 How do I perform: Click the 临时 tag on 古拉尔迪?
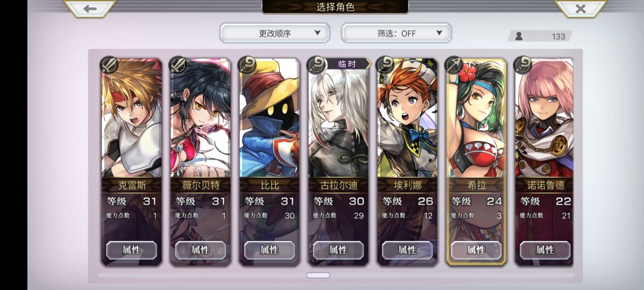pos(349,64)
